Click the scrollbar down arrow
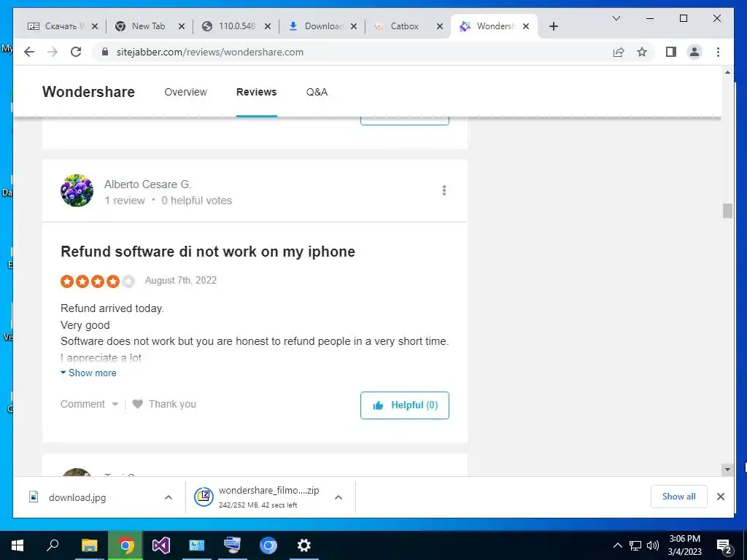The height and width of the screenshot is (560, 747). pos(727,470)
